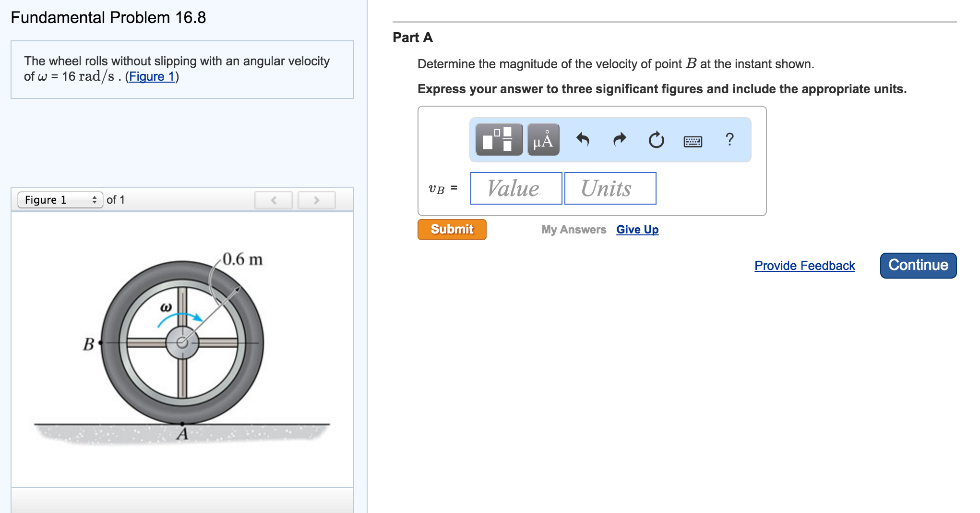Click My Answers
This screenshot has height=513, width=980.
(573, 230)
